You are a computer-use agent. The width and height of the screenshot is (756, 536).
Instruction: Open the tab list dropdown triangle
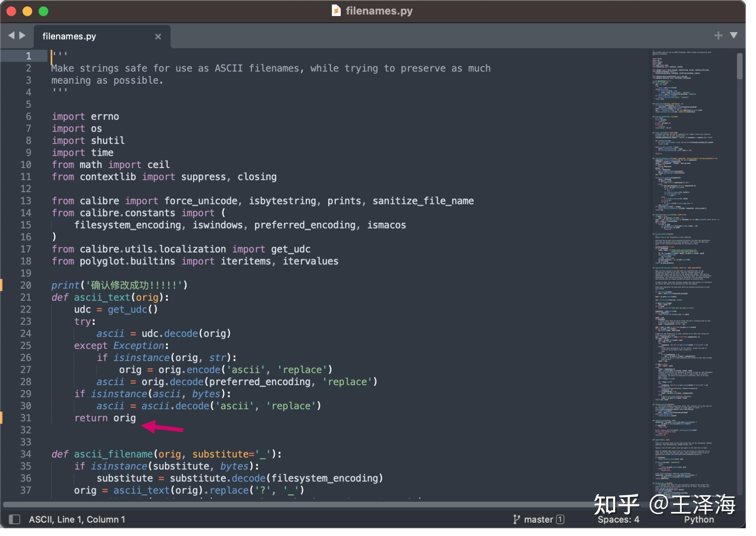734,35
